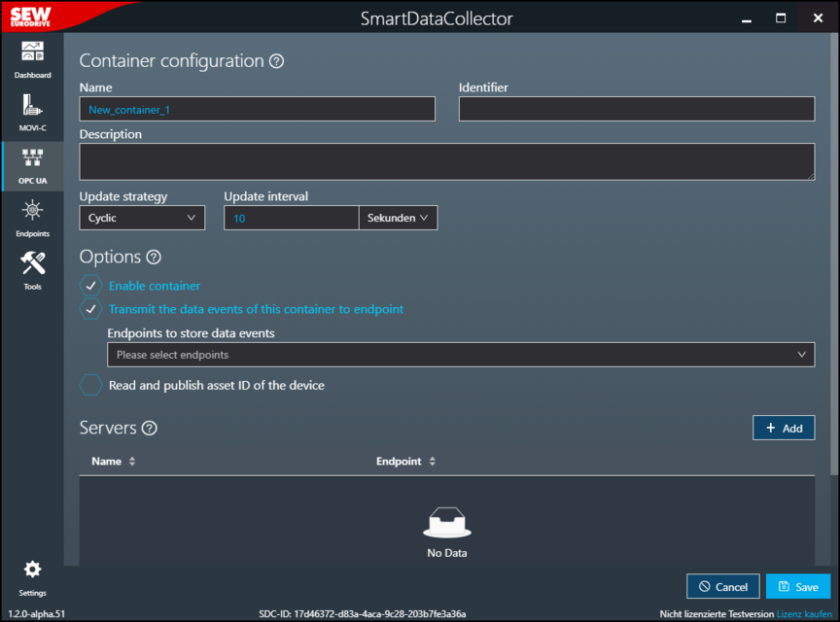This screenshot has width=840, height=622.
Task: Save the container configuration
Action: 797,587
